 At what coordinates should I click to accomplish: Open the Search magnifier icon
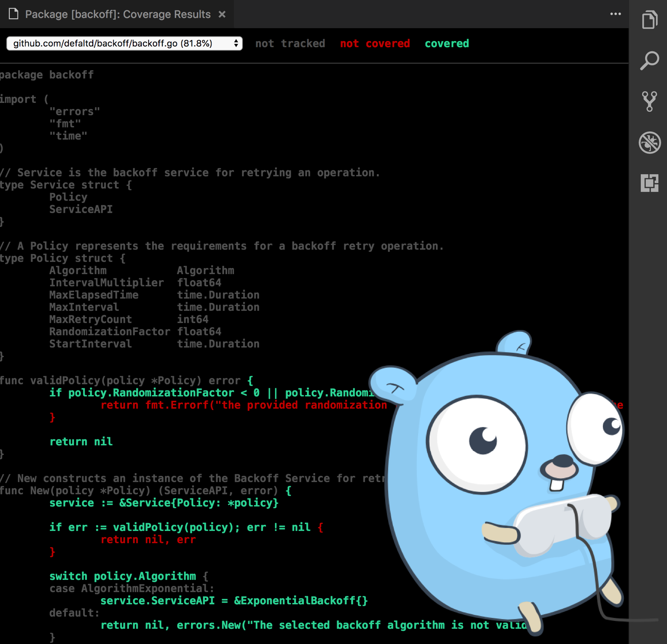point(649,60)
